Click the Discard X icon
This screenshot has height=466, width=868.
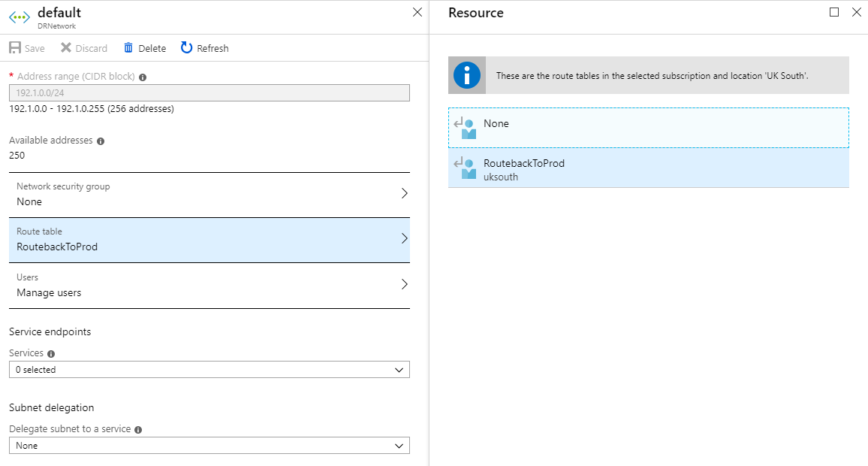click(x=66, y=48)
